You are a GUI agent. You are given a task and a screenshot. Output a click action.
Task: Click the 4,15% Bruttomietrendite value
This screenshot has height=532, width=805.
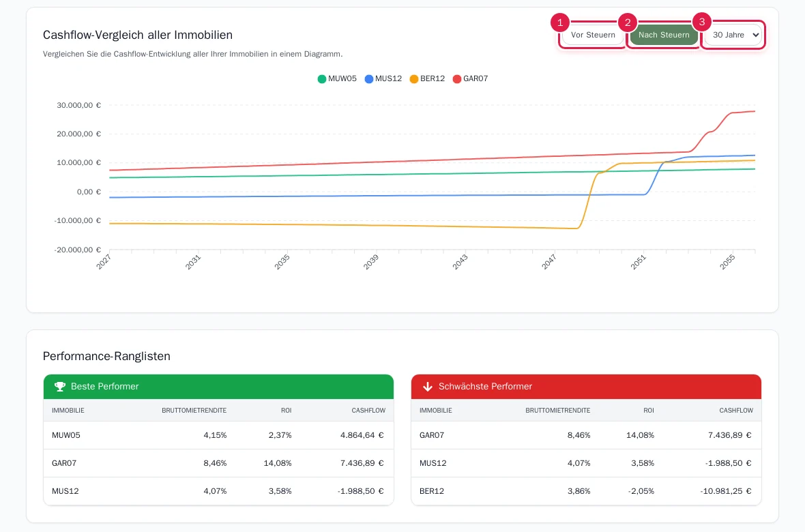[215, 435]
